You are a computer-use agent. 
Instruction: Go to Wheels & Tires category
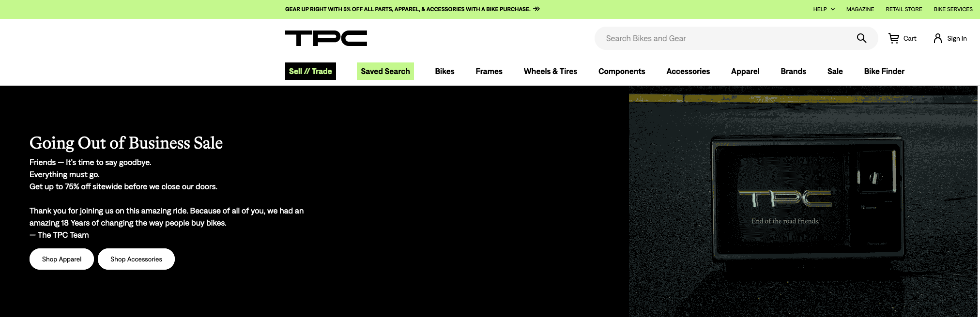[x=550, y=71]
